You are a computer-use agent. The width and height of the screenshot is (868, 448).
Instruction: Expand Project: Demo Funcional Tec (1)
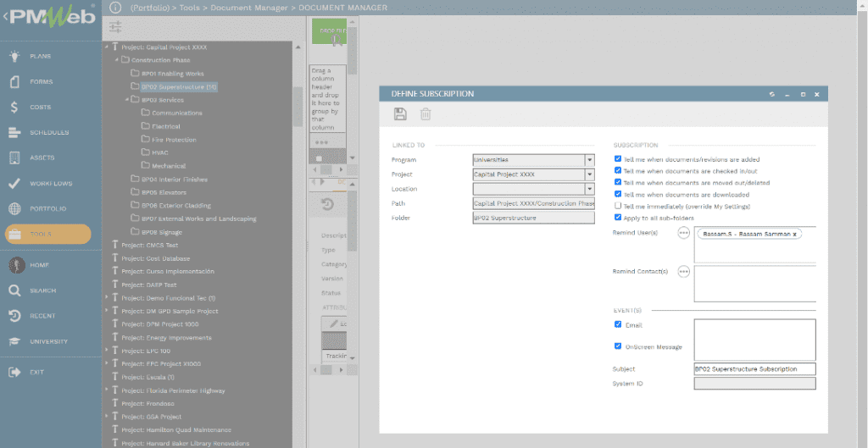106,297
